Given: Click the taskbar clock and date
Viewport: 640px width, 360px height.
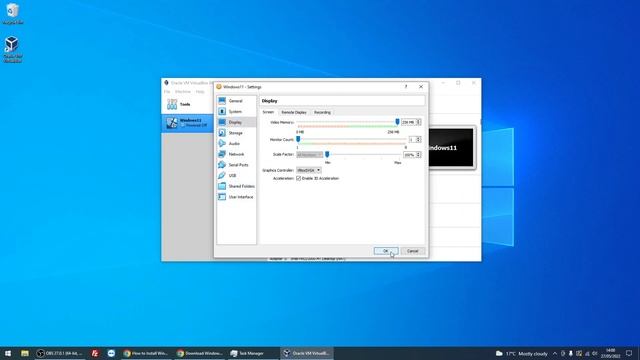Looking at the screenshot, I should (611, 353).
